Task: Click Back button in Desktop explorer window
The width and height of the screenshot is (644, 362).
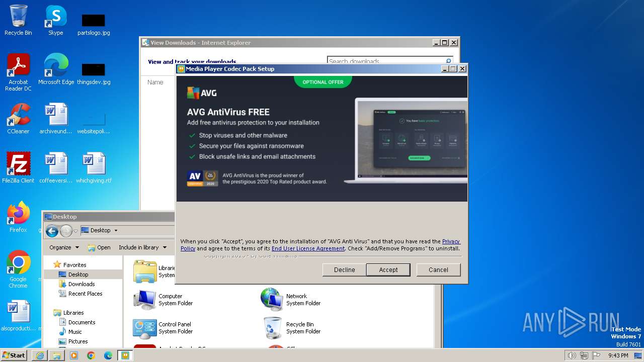Action: (x=52, y=231)
